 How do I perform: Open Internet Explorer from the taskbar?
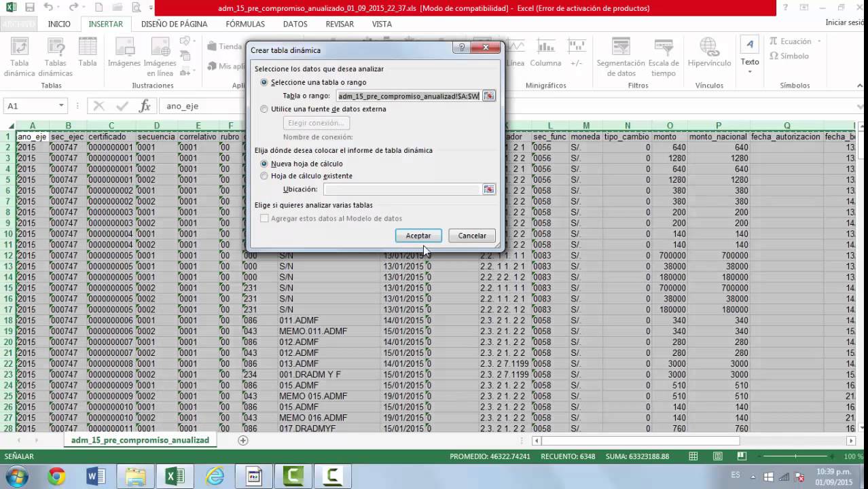pyautogui.click(x=215, y=477)
